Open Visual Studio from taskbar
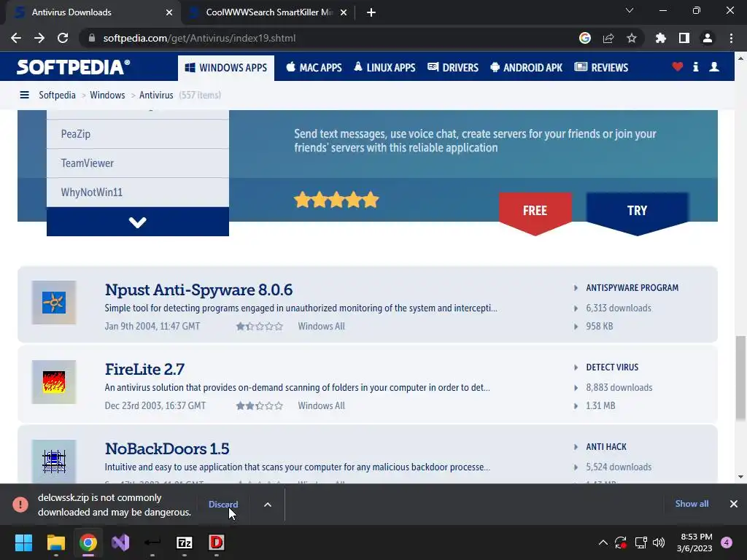 [120, 542]
